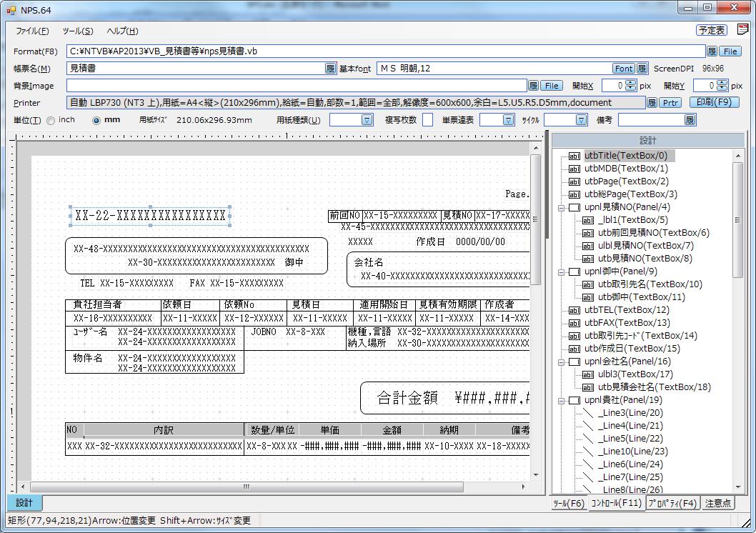Screen dimensions: 756x533
Task: Click the history icon right of Font button
Action: coord(642,69)
